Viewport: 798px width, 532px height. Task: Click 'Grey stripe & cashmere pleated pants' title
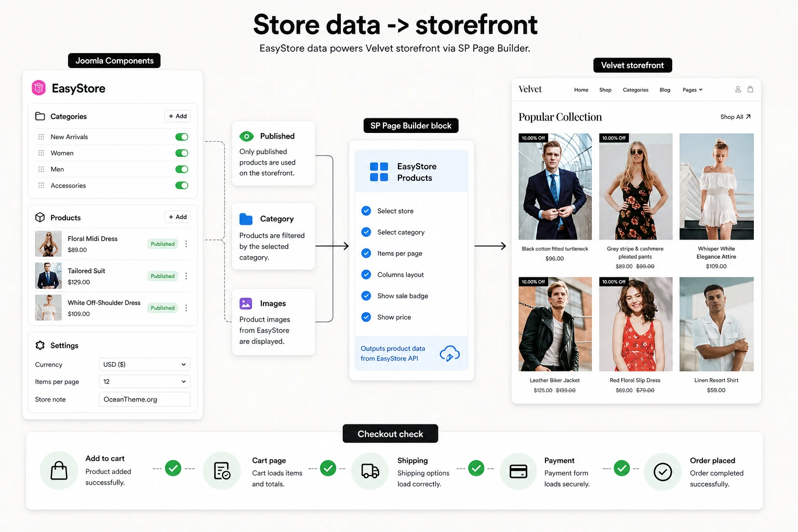635,252
